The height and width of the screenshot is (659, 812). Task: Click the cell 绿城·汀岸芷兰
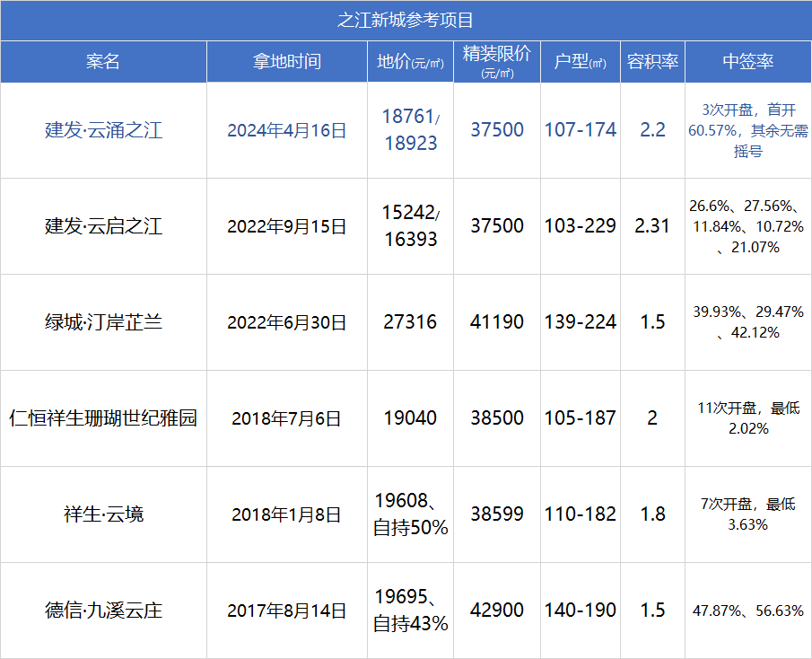pos(103,322)
